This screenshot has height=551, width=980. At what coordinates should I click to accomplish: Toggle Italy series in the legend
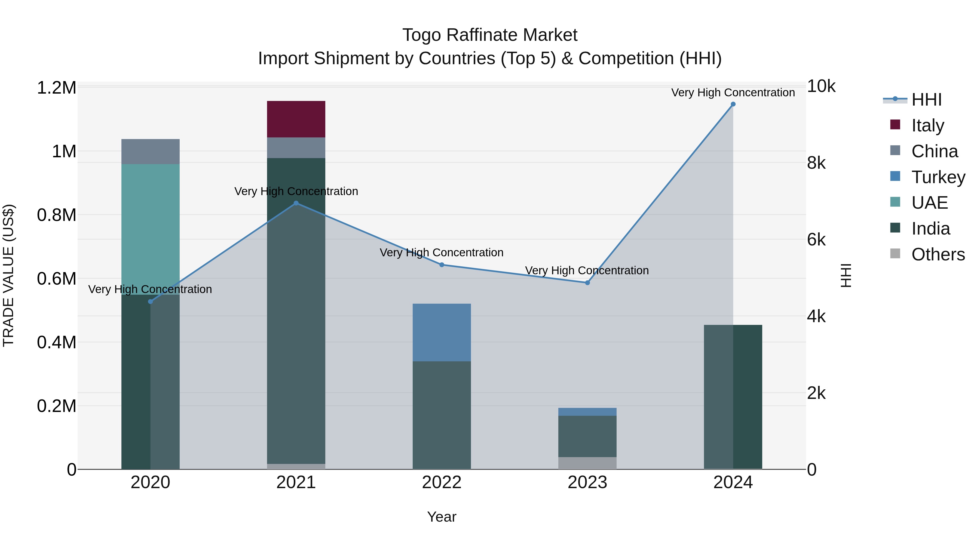point(917,125)
